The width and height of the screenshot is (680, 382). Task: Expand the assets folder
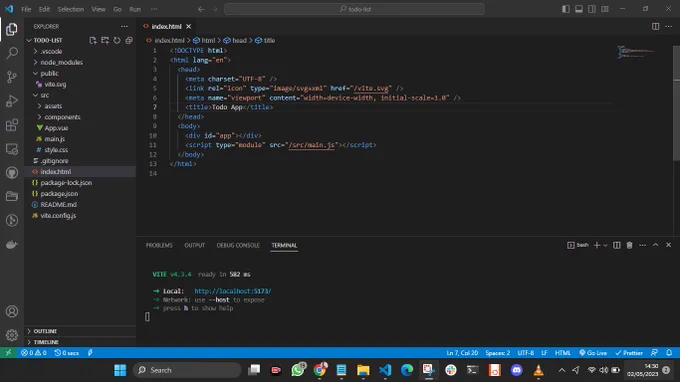[x=80, y=106]
